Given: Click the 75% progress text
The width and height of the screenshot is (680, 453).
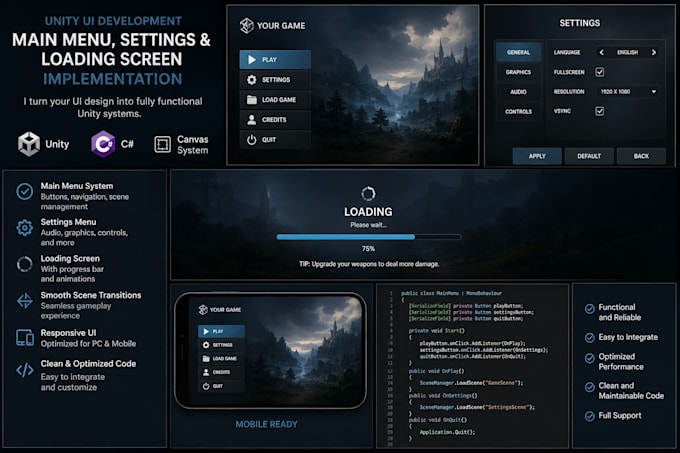Looking at the screenshot, I should click(x=368, y=249).
